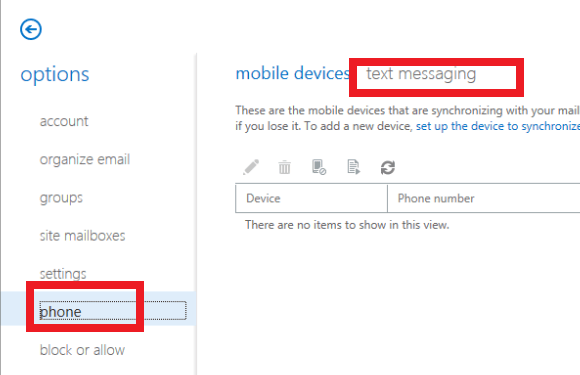The width and height of the screenshot is (580, 375).
Task: Click the block device phone icon
Action: pos(318,167)
